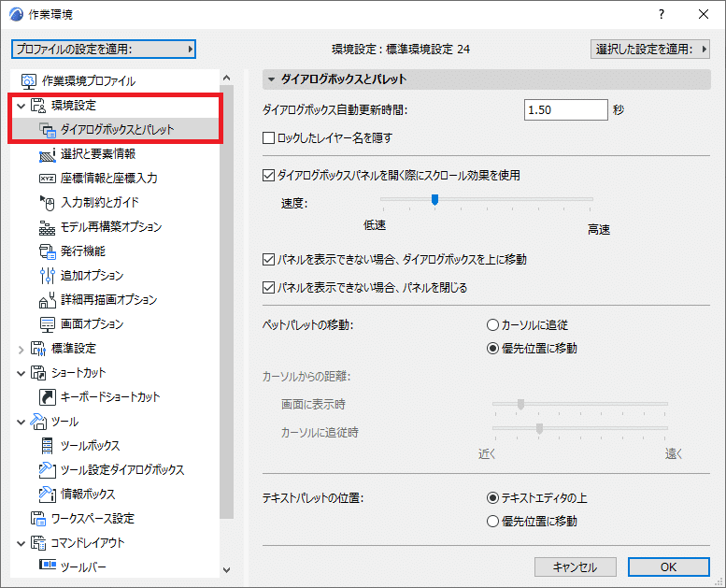Image resolution: width=726 pixels, height=588 pixels.
Task: Click the ツール group hammer icon
Action: click(38, 422)
